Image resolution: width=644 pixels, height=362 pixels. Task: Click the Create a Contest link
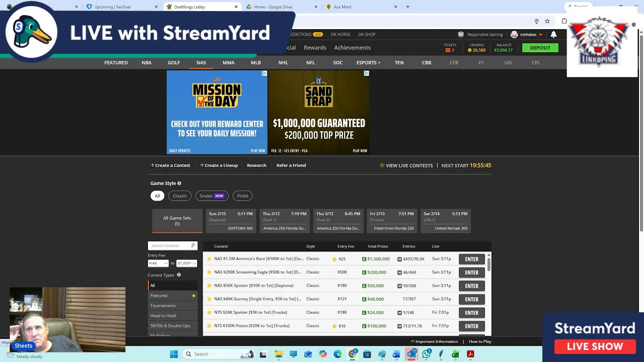tap(171, 165)
